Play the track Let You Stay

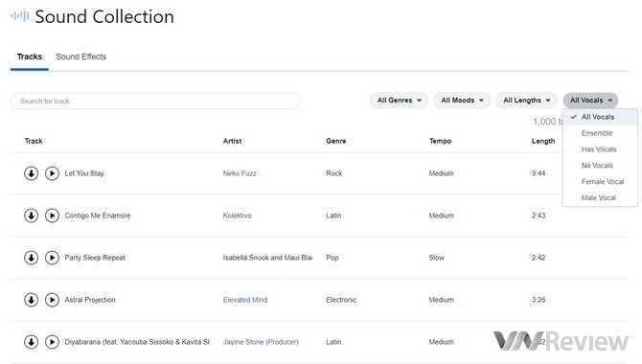tap(52, 173)
